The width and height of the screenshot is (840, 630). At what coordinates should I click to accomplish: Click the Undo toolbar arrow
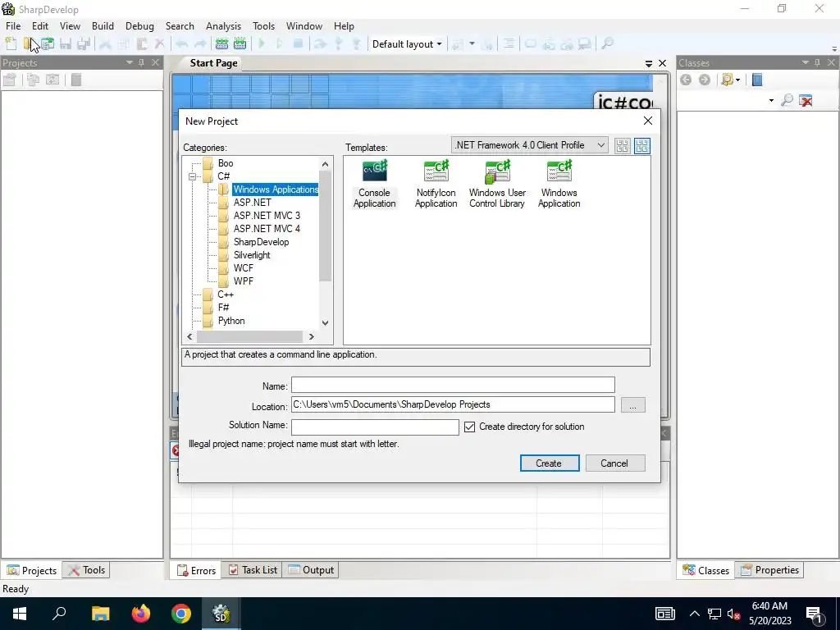[x=181, y=44]
